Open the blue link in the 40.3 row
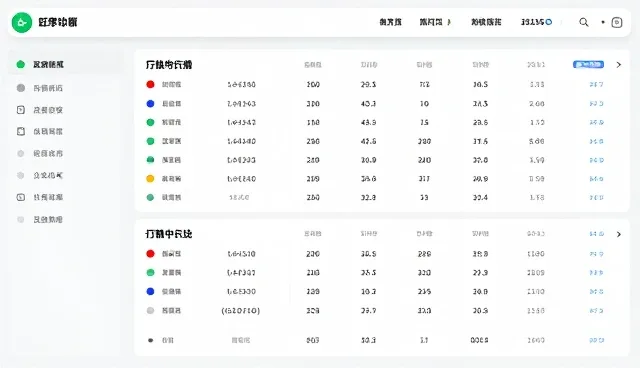Screen dimensions: 640x368 tap(596, 104)
